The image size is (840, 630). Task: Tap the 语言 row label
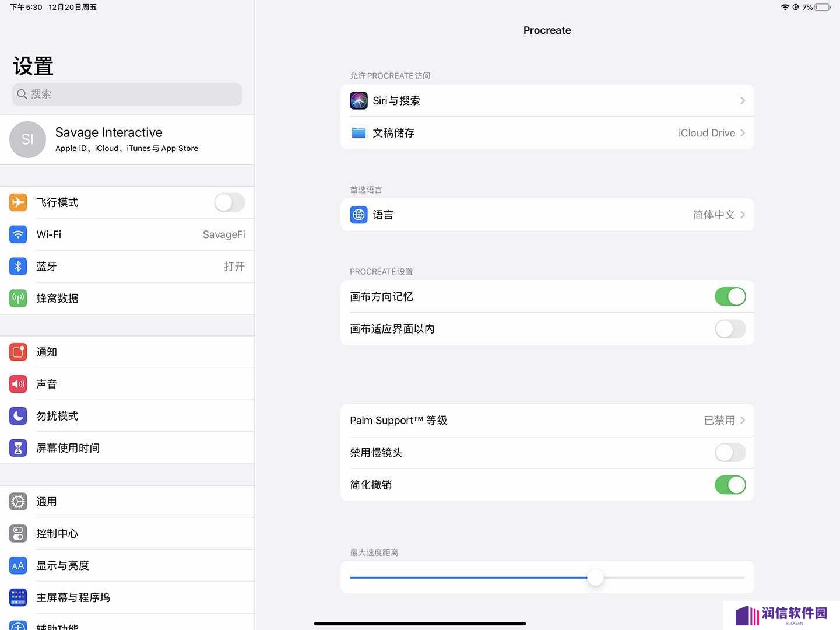(x=383, y=215)
